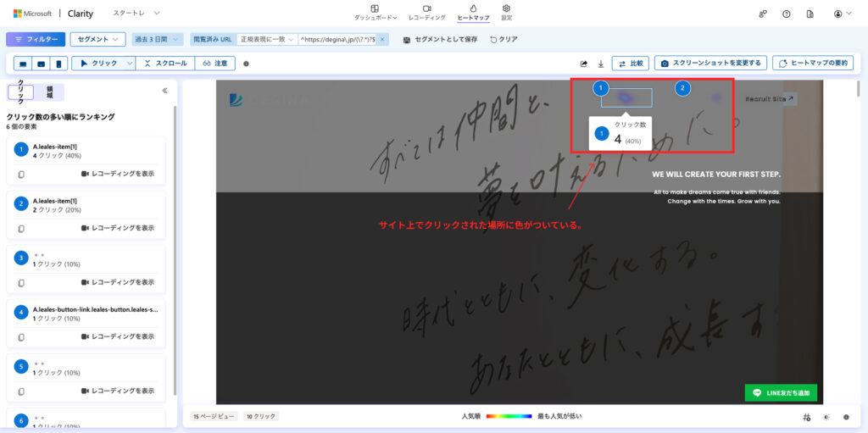This screenshot has width=868, height=433.
Task: Click the Change Screenshot button
Action: [711, 64]
